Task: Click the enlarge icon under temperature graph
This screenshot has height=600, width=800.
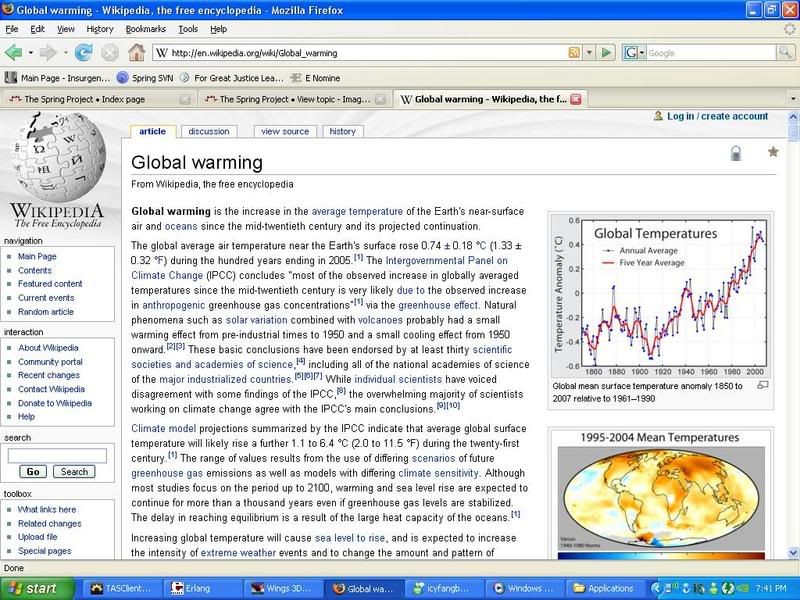Action: (762, 385)
